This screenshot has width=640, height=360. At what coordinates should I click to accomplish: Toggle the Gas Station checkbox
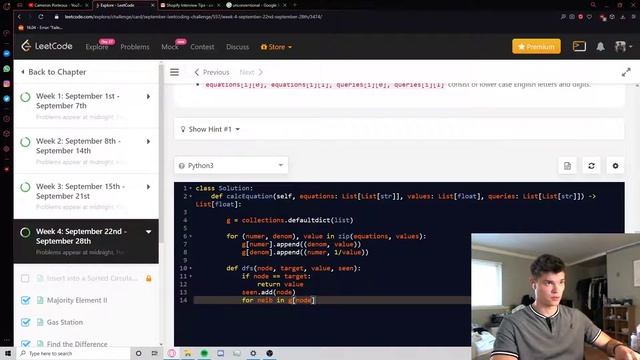coord(25,322)
